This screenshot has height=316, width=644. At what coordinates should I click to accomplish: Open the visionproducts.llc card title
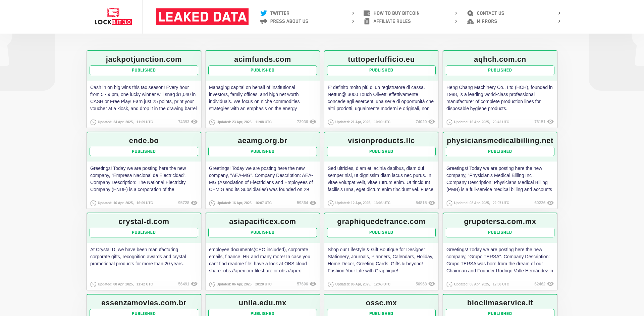[381, 140]
